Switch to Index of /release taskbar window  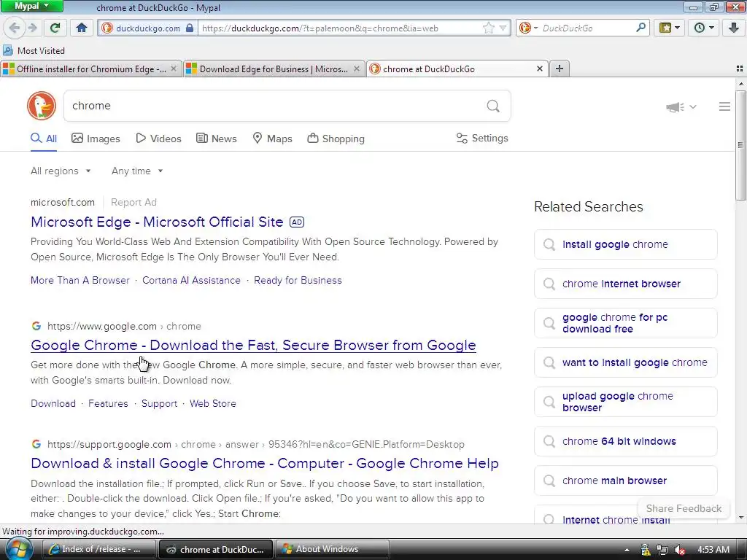click(99, 549)
